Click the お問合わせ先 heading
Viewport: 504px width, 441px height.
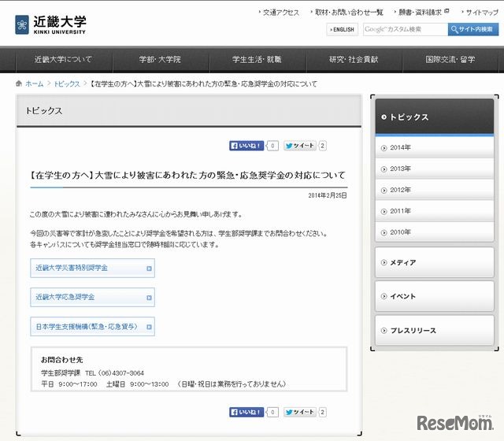[x=62, y=360]
